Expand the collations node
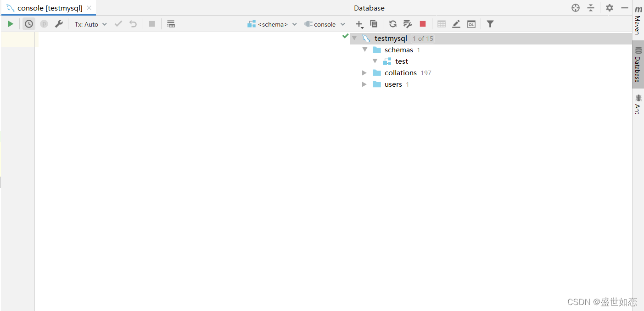 [364, 72]
